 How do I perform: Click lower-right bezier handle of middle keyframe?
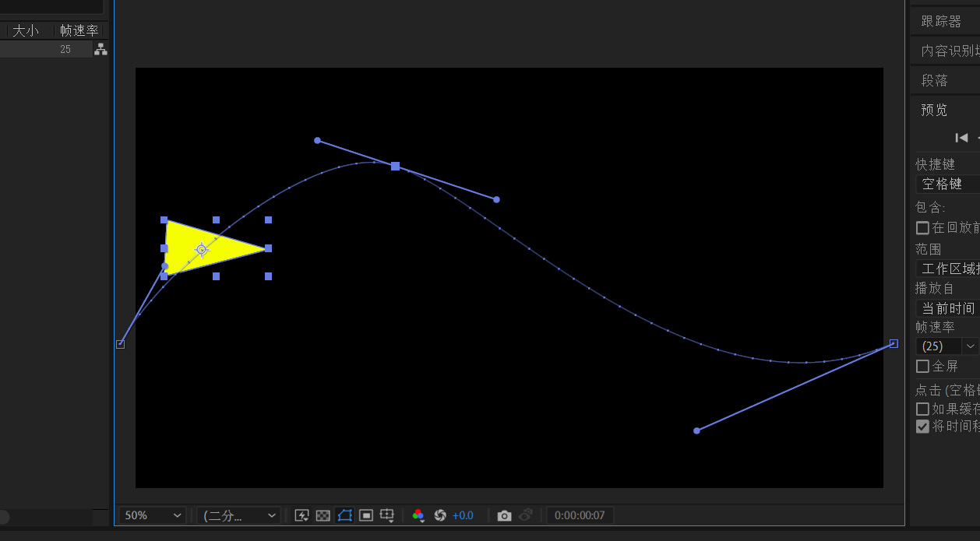click(x=496, y=199)
